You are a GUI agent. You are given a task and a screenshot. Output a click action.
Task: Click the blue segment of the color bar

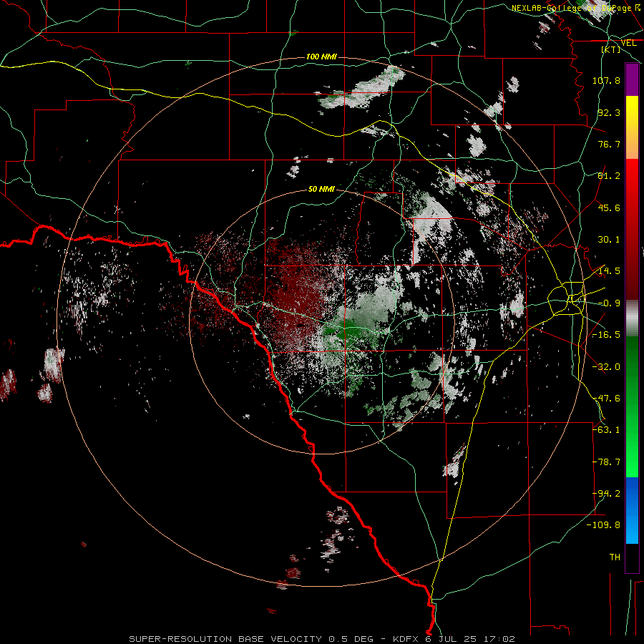[x=632, y=510]
